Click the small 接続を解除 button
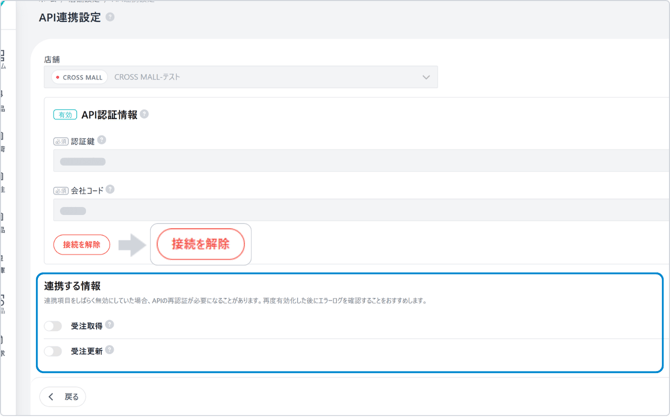 81,245
